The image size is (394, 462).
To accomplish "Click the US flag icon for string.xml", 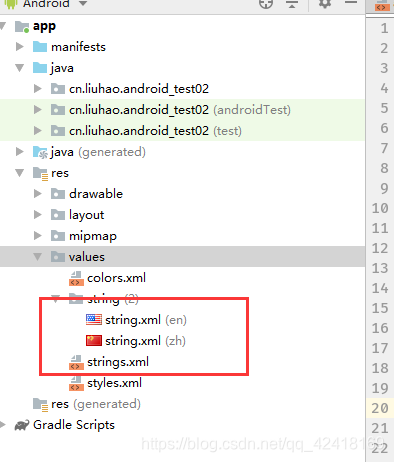I will pos(94,319).
